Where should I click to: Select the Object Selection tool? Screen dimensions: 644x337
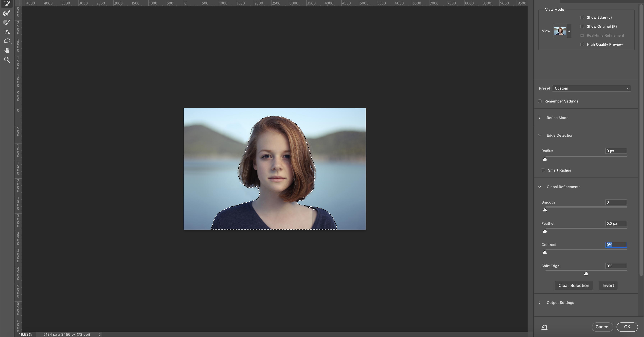[x=7, y=31]
